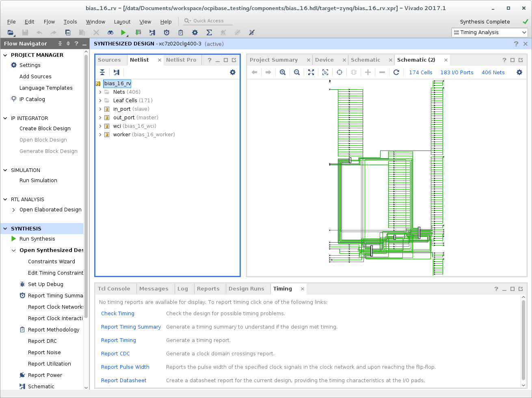
Task: Click the Report CDC link
Action: tap(115, 354)
